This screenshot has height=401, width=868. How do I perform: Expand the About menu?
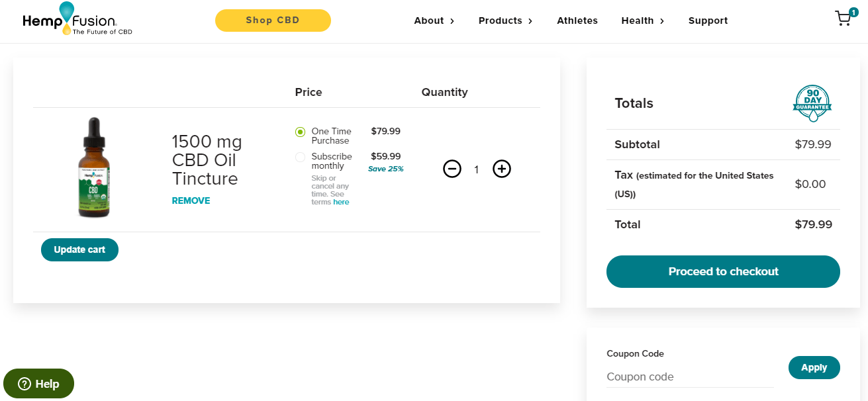click(434, 21)
